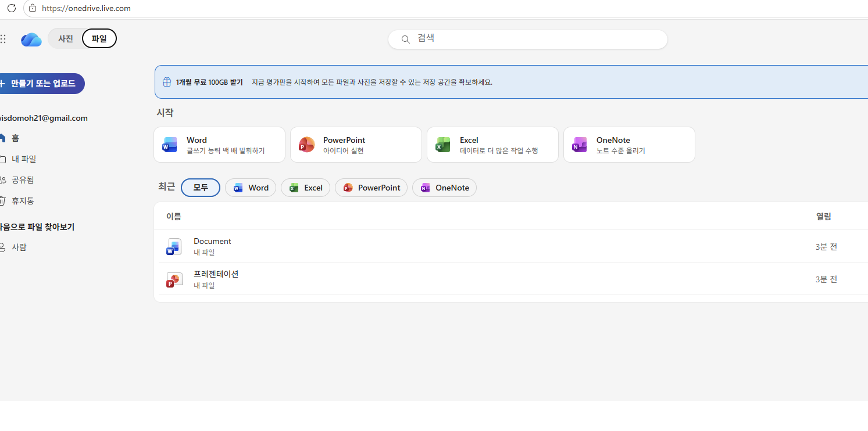Click the gmail account address in sidebar
868x431 pixels.
coord(44,118)
